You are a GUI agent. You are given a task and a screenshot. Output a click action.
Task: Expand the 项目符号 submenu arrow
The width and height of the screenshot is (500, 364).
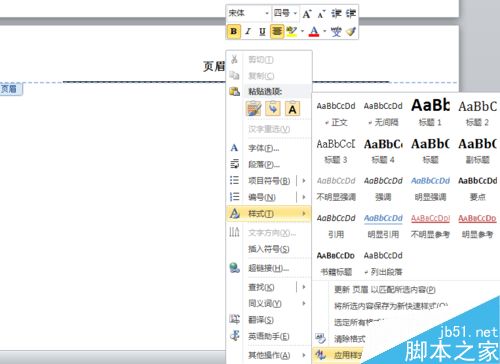tap(304, 181)
